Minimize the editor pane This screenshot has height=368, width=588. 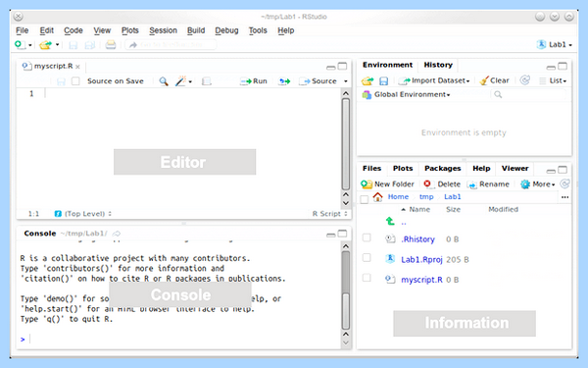pos(331,67)
